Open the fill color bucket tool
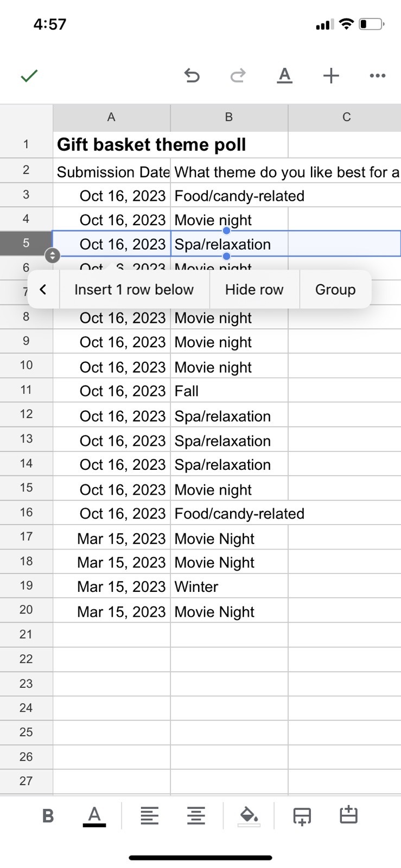This screenshot has width=401, height=868. [x=249, y=816]
